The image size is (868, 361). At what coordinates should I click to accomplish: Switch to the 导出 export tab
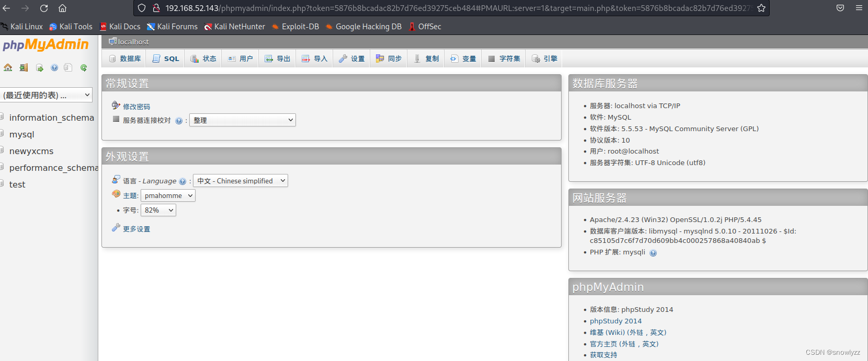[x=278, y=59]
